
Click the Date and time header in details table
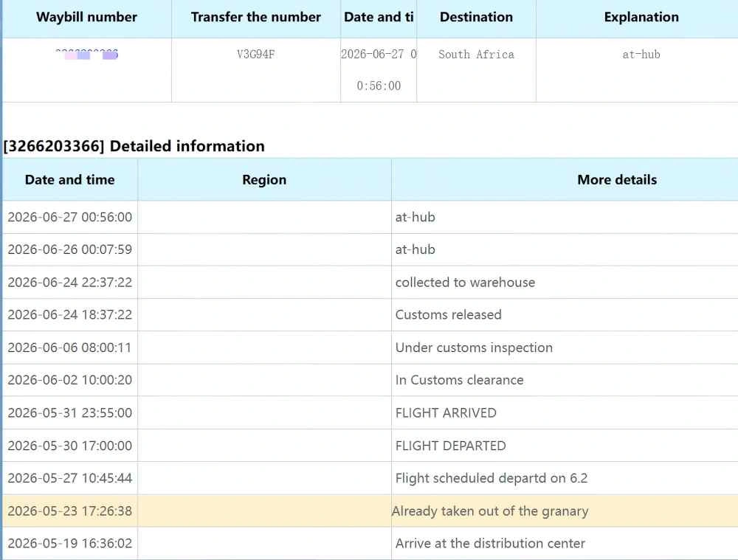(69, 180)
